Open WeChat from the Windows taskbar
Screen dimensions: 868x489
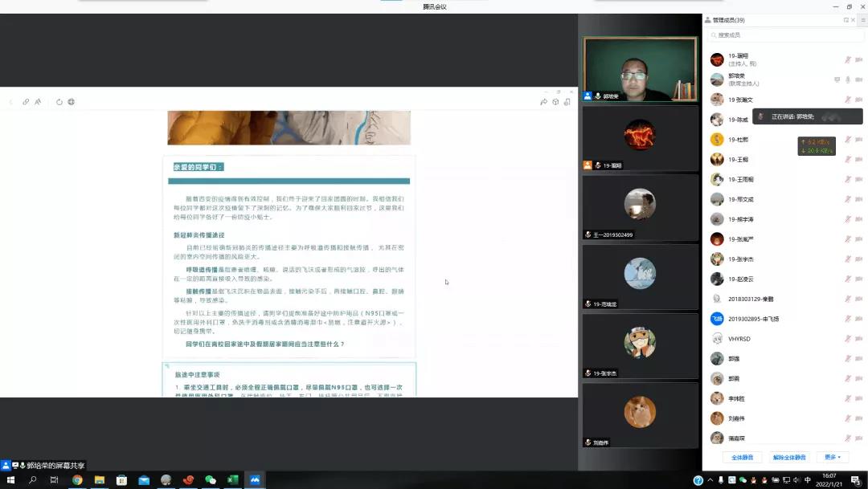pos(211,480)
